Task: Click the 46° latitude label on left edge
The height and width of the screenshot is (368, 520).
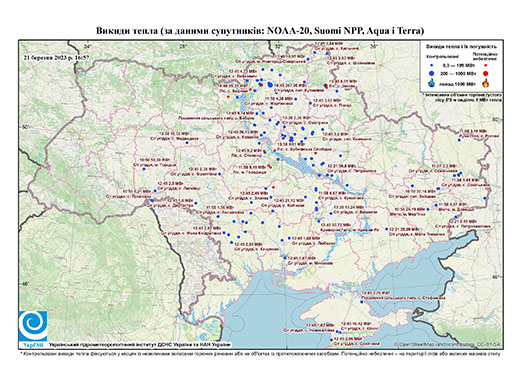Action: (x=25, y=284)
